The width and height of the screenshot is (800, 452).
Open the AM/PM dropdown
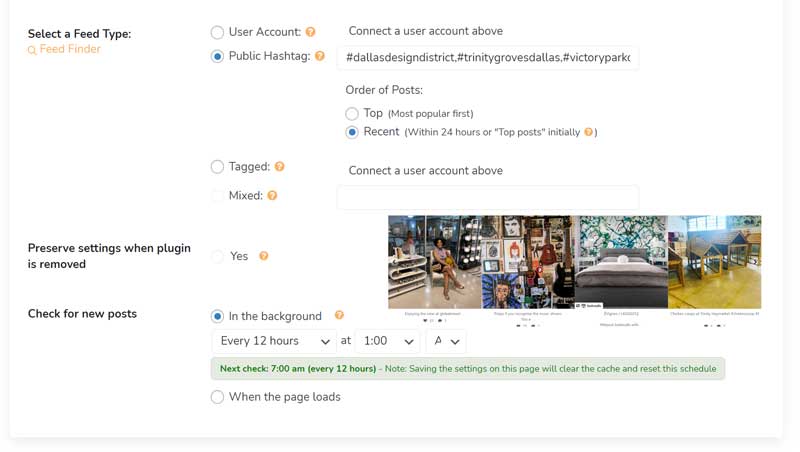tap(446, 341)
